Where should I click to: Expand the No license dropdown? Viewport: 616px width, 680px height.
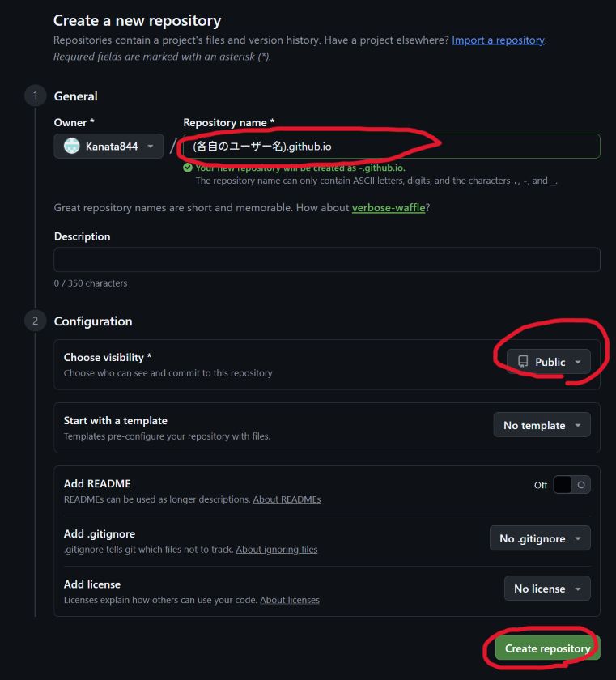(546, 589)
